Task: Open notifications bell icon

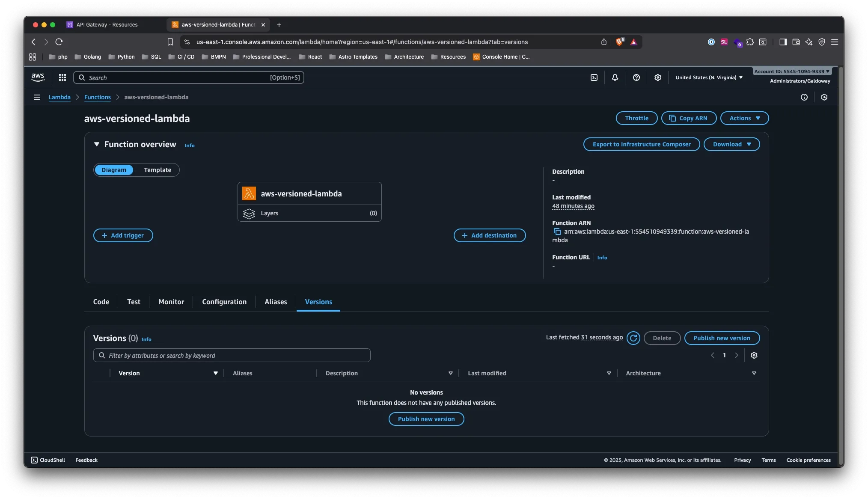Action: point(615,77)
